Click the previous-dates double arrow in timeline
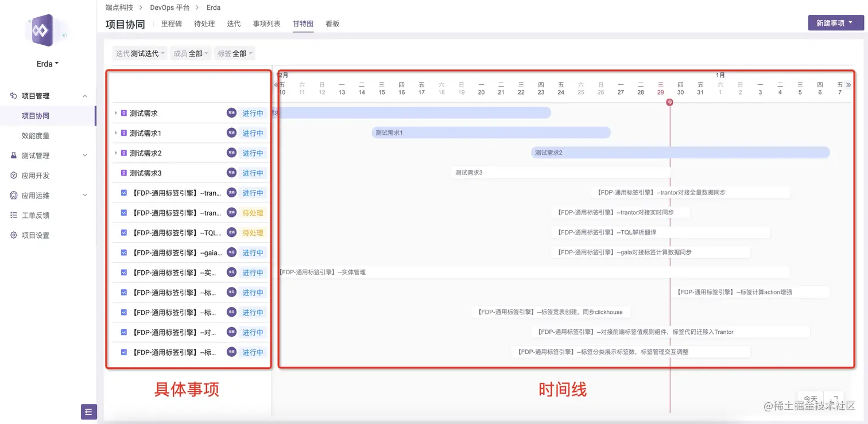Image resolution: width=868 pixels, height=424 pixels. pyautogui.click(x=277, y=85)
